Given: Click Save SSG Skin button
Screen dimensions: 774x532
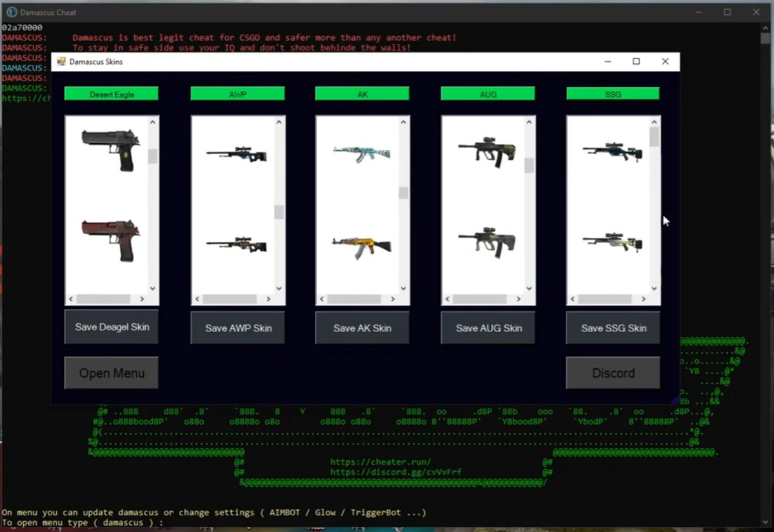Looking at the screenshot, I should 613,328.
